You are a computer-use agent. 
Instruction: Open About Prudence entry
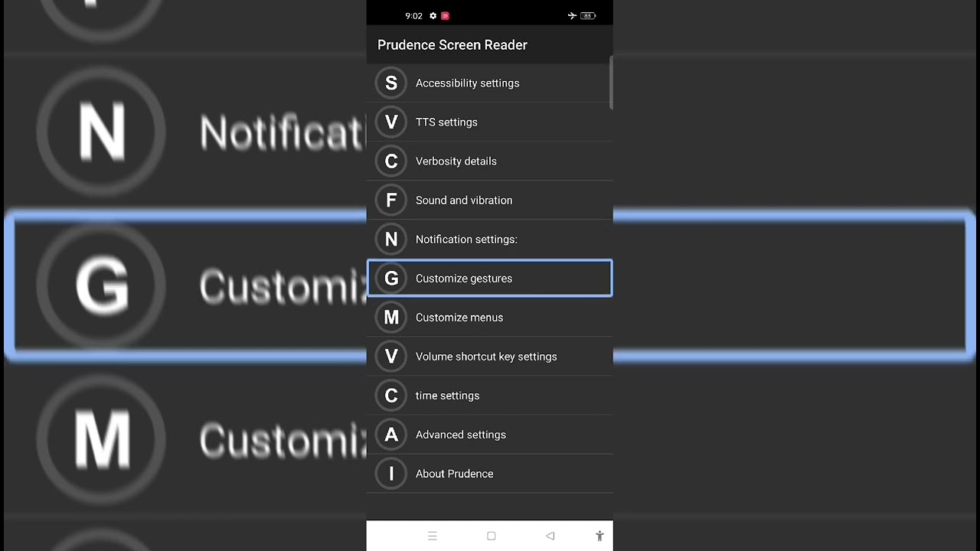[x=489, y=473]
